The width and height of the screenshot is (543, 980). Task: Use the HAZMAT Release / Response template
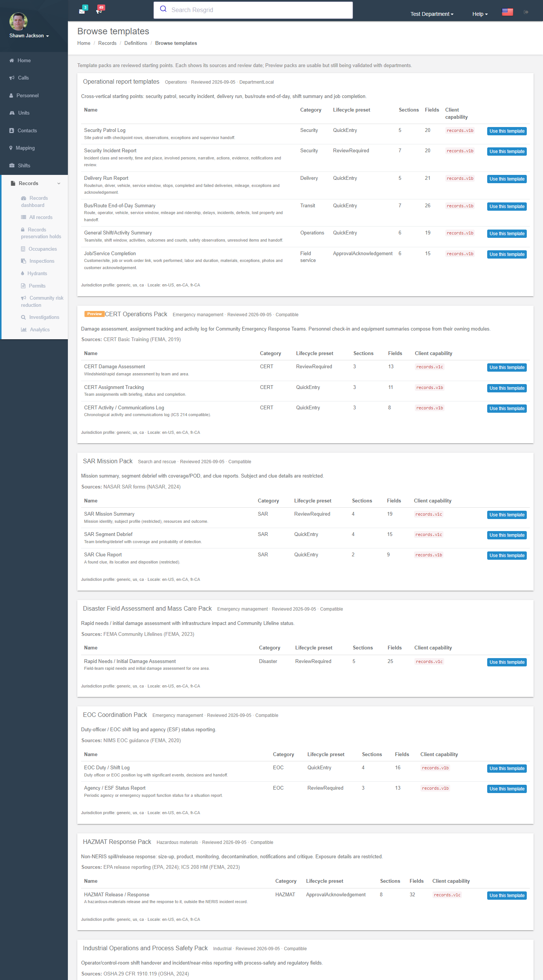click(x=506, y=896)
